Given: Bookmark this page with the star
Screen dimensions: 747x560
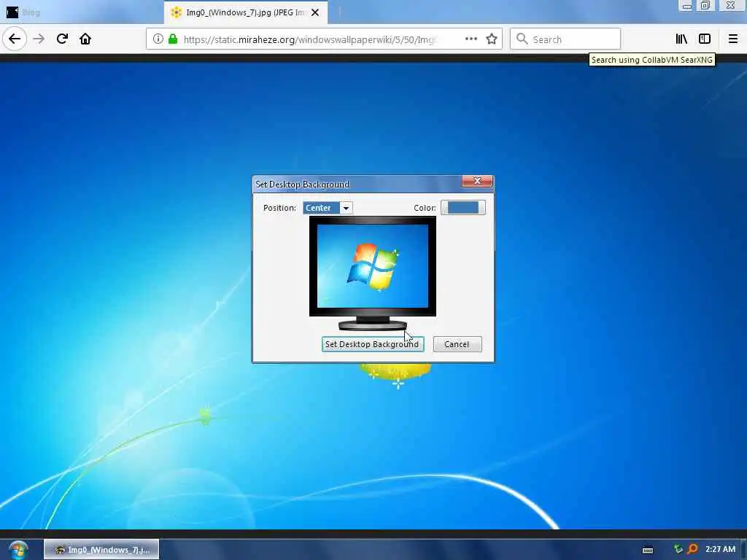Looking at the screenshot, I should pyautogui.click(x=492, y=39).
